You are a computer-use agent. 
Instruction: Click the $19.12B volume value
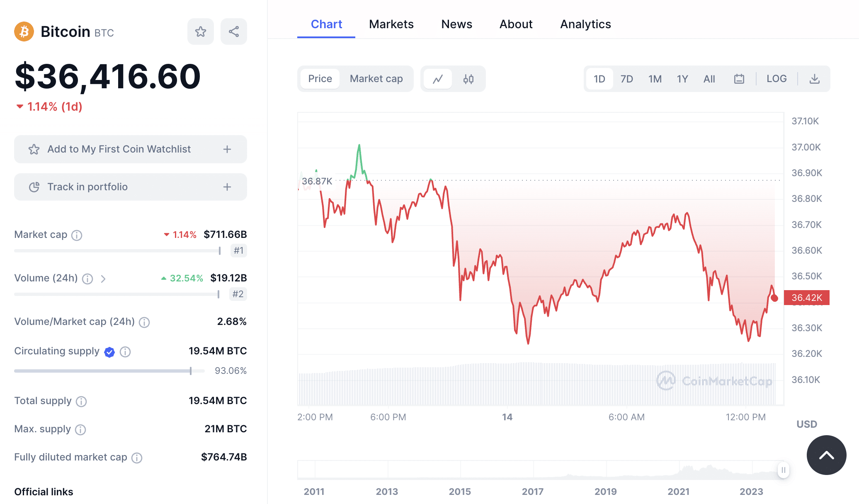point(228,278)
